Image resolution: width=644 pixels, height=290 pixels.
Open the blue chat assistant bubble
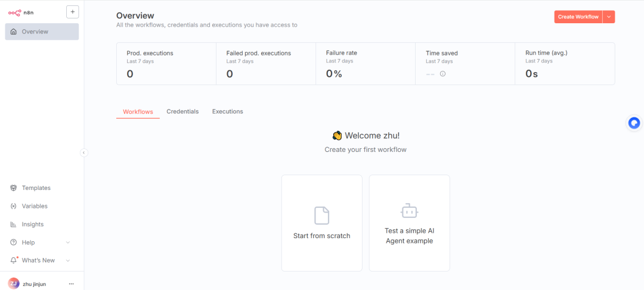coord(634,123)
